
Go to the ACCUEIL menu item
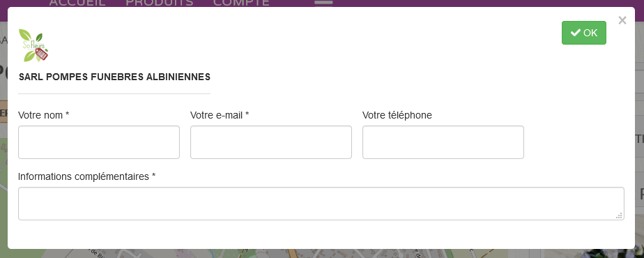point(77,3)
